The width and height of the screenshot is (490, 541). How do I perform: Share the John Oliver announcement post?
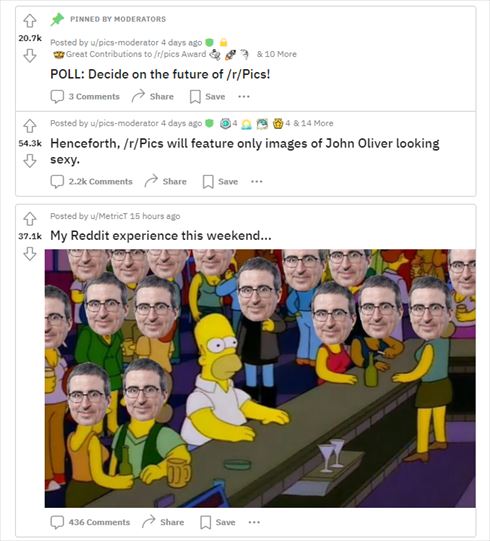pyautogui.click(x=165, y=181)
